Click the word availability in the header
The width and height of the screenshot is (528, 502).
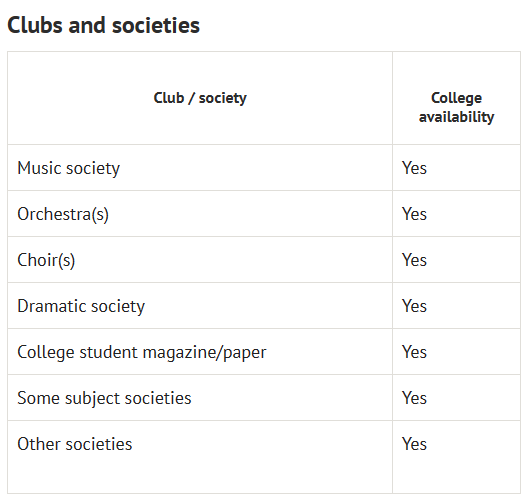point(456,117)
